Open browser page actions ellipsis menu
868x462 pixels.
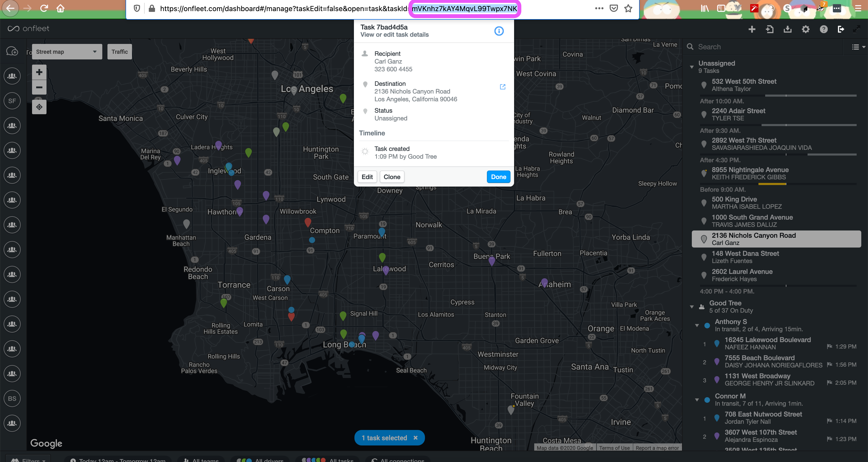599,9
